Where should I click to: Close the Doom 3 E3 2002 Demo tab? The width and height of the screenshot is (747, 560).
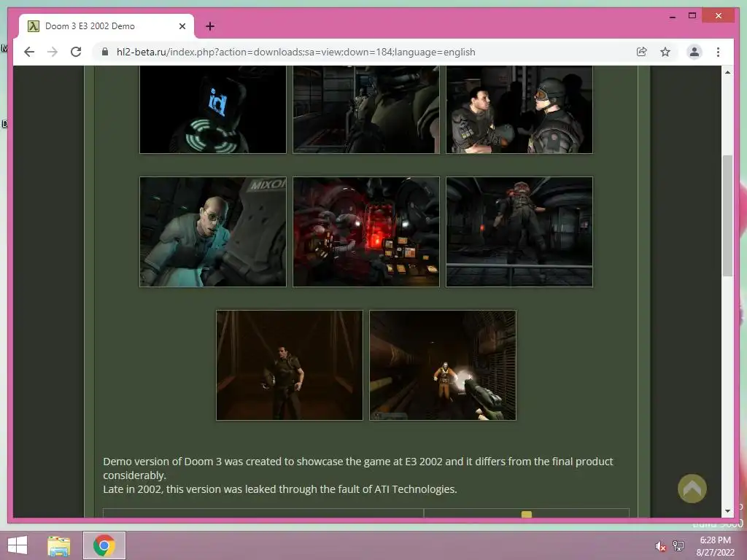coord(182,26)
